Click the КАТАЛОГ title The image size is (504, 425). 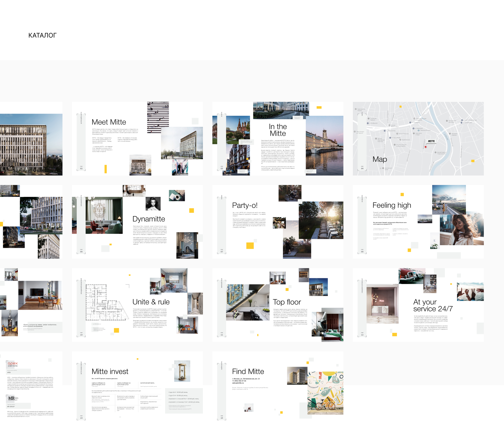point(42,35)
